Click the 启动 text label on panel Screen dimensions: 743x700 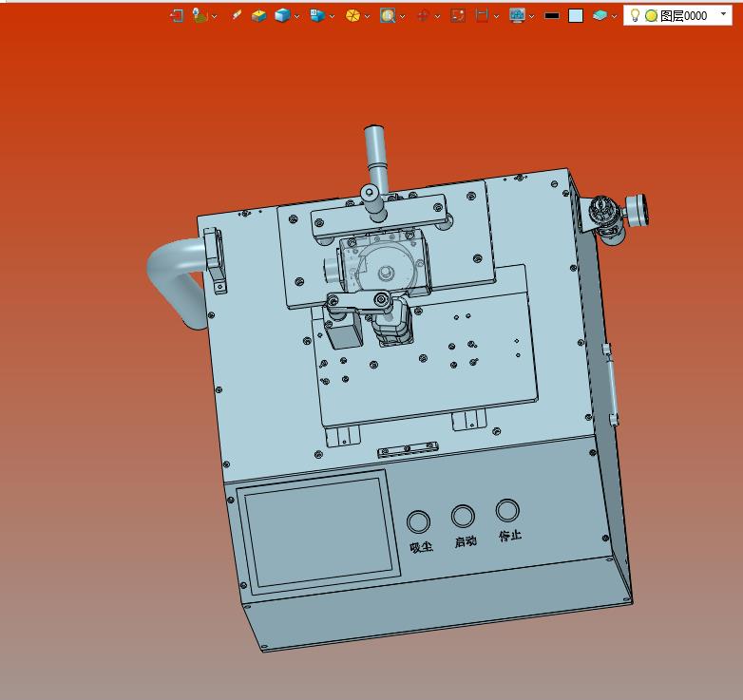point(466,540)
